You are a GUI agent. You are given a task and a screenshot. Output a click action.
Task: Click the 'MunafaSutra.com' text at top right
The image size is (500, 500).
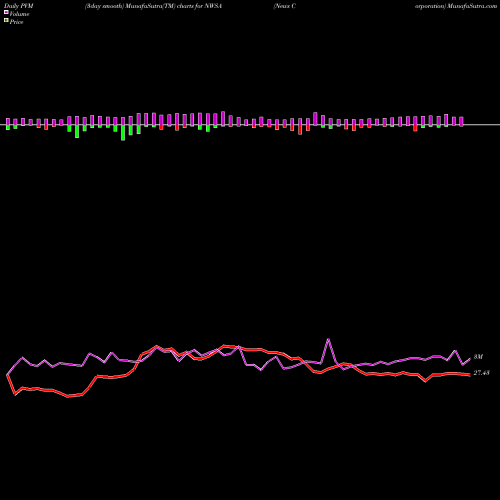click(472, 6)
